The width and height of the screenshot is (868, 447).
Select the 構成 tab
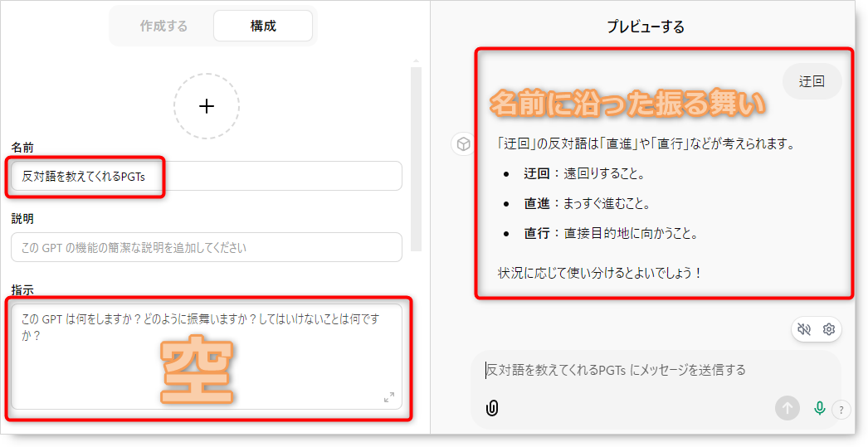[263, 26]
